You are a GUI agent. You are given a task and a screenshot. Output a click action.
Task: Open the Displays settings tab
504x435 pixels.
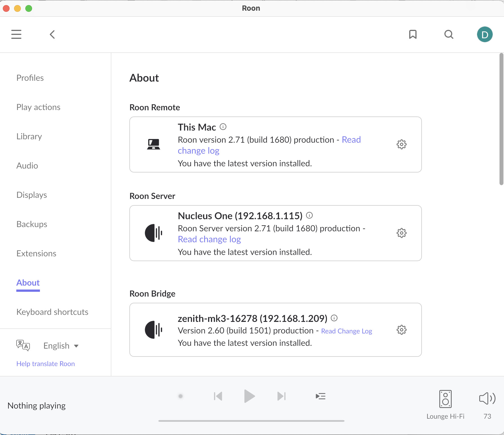32,195
